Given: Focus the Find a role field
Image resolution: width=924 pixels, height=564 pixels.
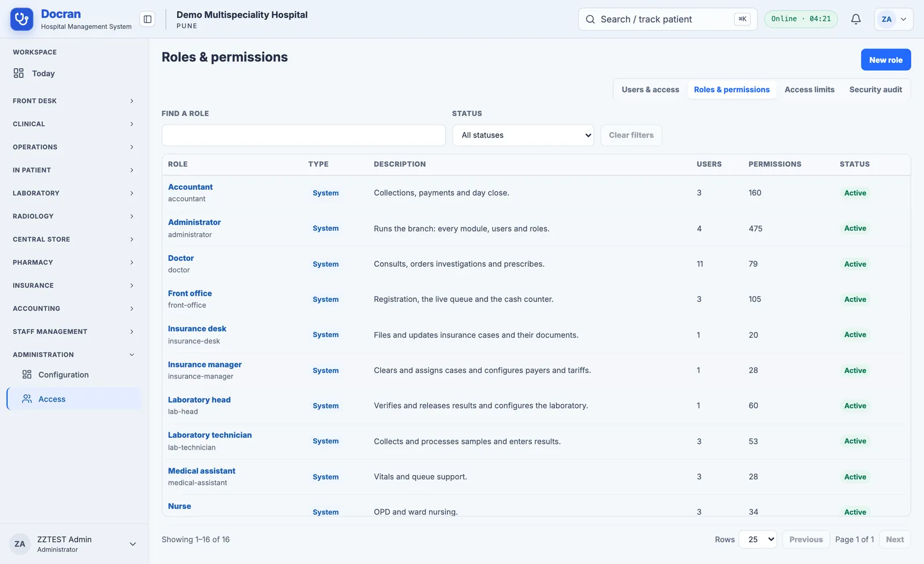Looking at the screenshot, I should (304, 135).
